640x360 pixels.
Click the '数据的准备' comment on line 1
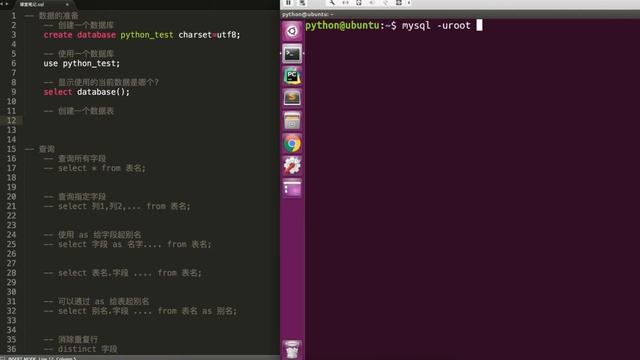click(x=58, y=16)
